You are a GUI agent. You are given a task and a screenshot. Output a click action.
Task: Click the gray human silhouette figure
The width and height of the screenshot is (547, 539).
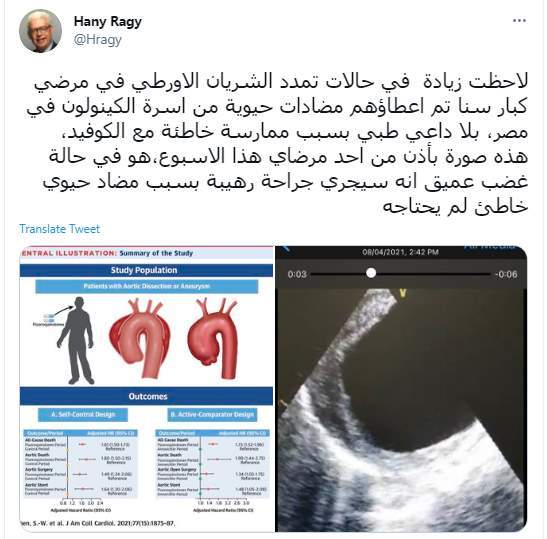pyautogui.click(x=77, y=340)
